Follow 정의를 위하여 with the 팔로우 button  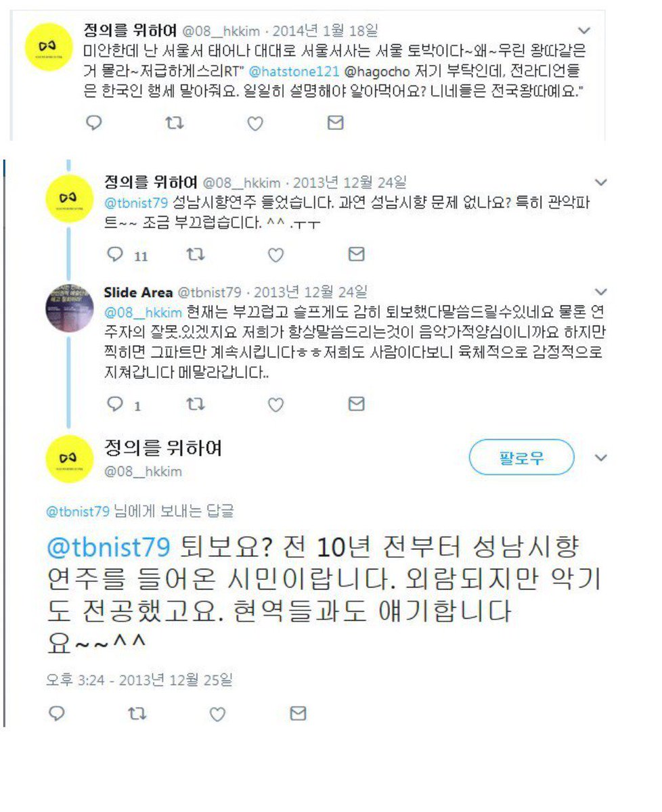point(521,457)
